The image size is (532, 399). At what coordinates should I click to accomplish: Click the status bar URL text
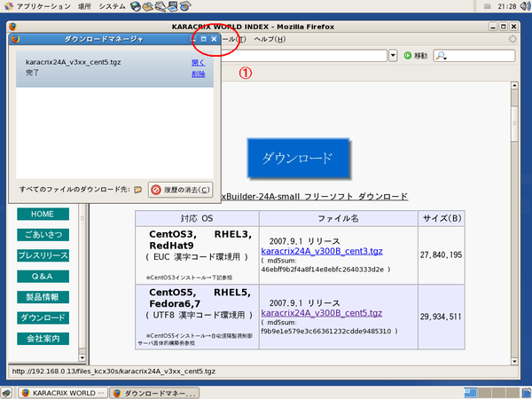point(113,372)
